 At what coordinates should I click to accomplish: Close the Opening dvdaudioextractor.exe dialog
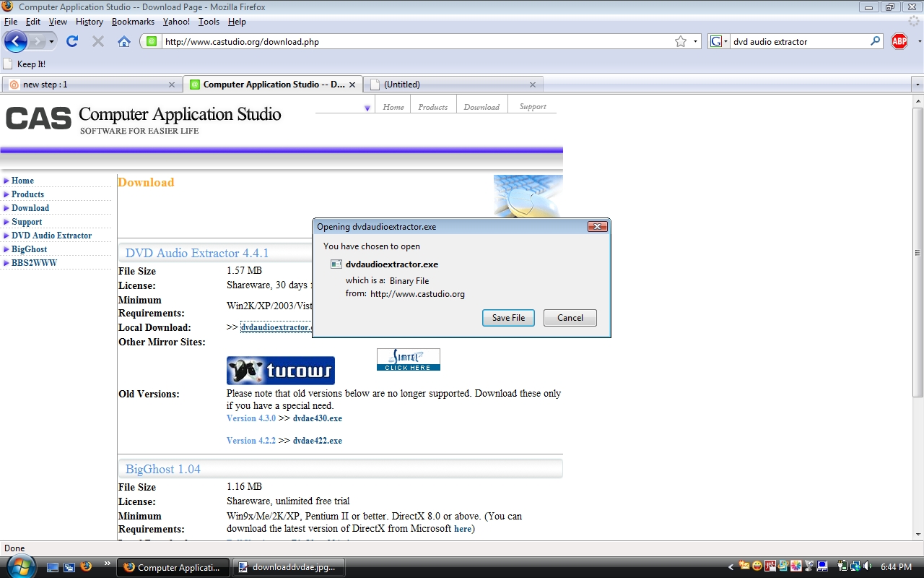(597, 226)
